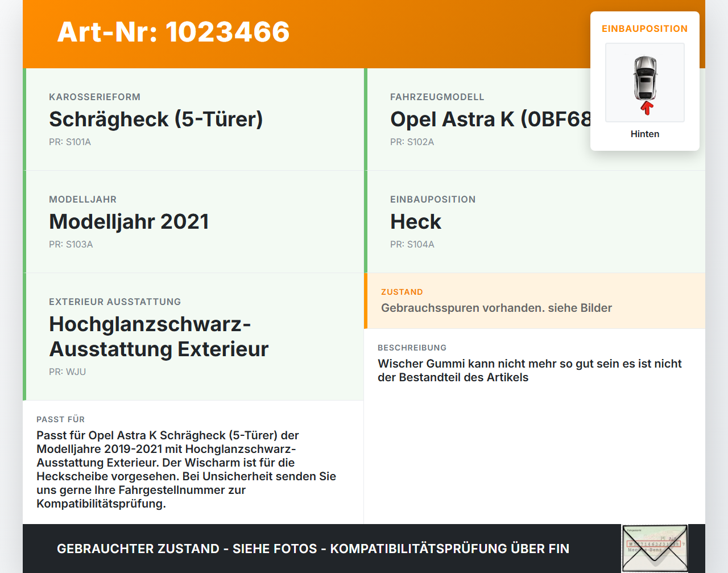728x573 pixels.
Task: Select the Art-Nr: 1023466 heading
Action: pos(173,32)
